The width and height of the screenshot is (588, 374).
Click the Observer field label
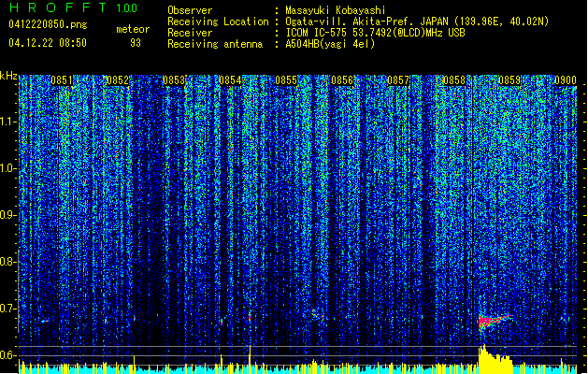(190, 10)
